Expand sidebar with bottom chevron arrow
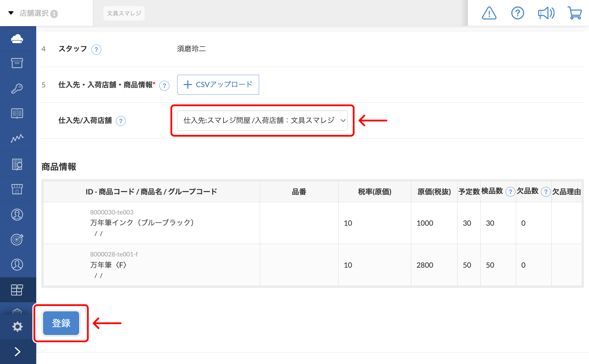Image resolution: width=589 pixels, height=364 pixels. 17,351
